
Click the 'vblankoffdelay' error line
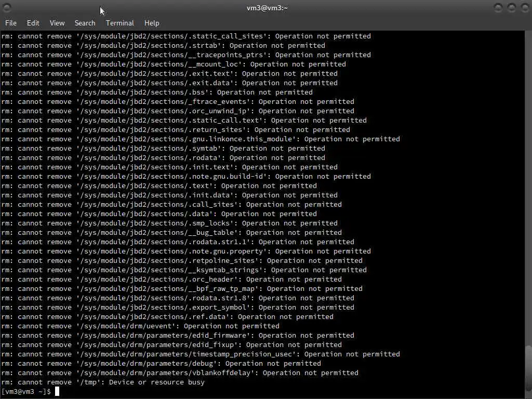pyautogui.click(x=180, y=373)
